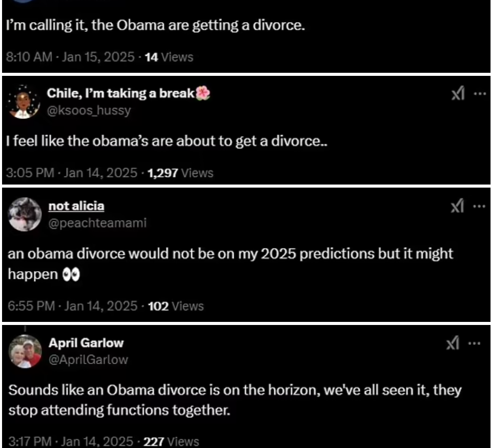View April Garlow's profile picture
Viewport: 491px width, 448px height.
point(25,351)
